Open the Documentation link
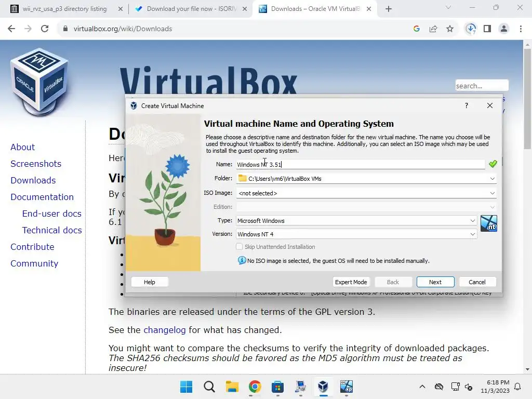 pyautogui.click(x=42, y=197)
